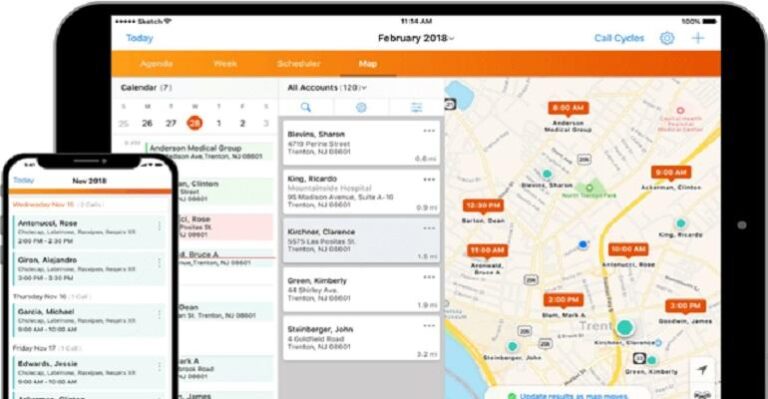The width and height of the screenshot is (768, 399).
Task: Open the settings gear icon
Action: pyautogui.click(x=667, y=38)
